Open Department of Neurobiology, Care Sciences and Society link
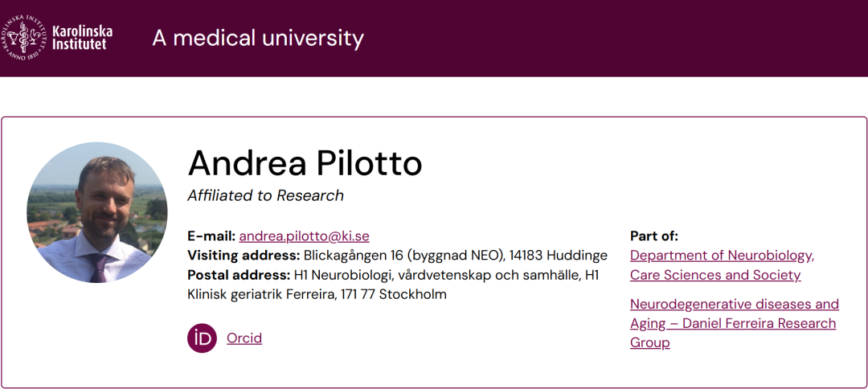The width and height of the screenshot is (868, 389). [722, 265]
